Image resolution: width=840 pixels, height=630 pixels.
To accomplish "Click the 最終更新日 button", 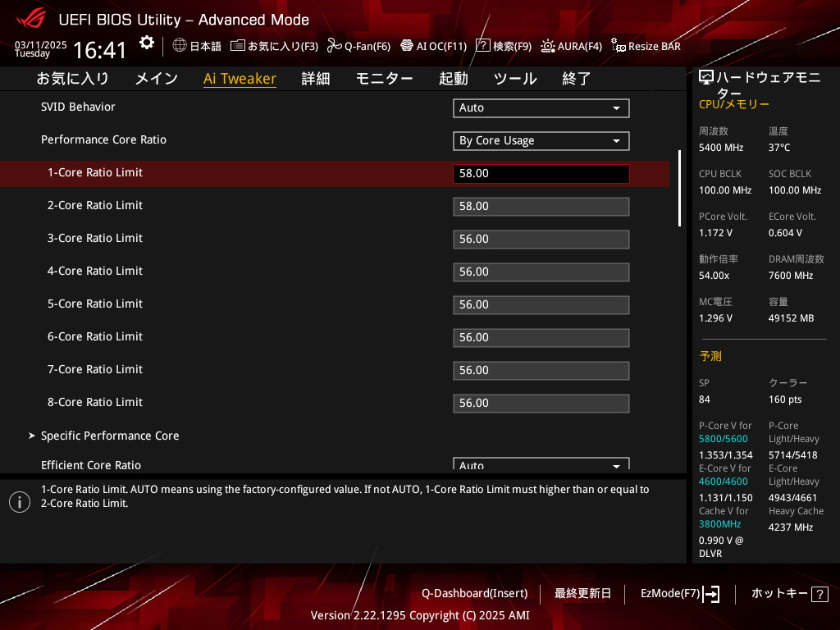I will (582, 594).
